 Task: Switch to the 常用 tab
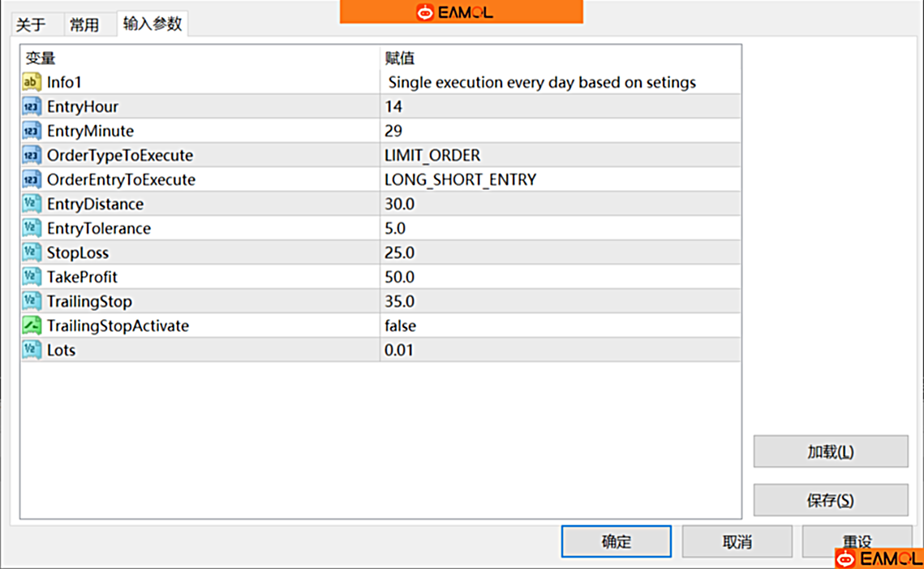point(84,25)
